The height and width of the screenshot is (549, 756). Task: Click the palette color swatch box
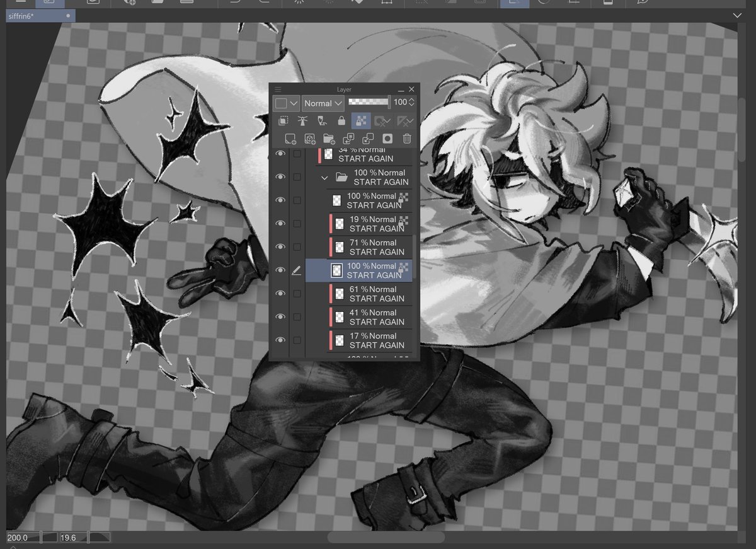281,103
